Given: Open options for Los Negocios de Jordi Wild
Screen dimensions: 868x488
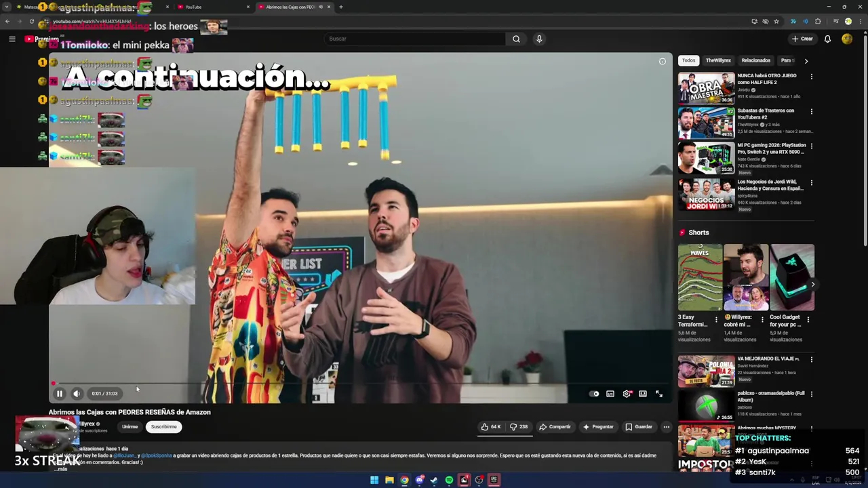Looking at the screenshot, I should [811, 182].
